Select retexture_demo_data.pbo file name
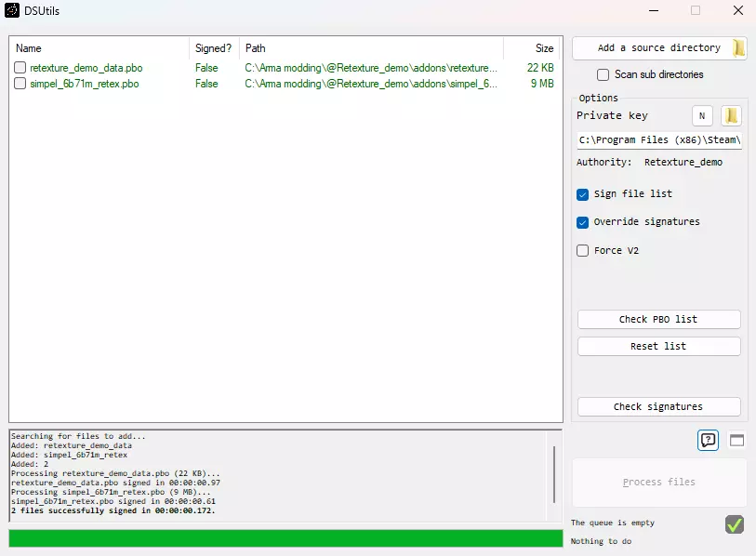The width and height of the screenshot is (756, 556). pos(86,68)
